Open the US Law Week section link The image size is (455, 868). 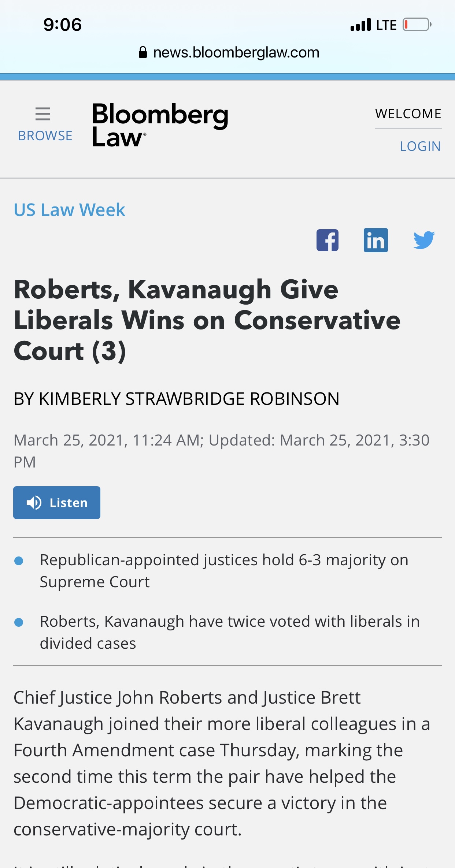click(x=70, y=210)
